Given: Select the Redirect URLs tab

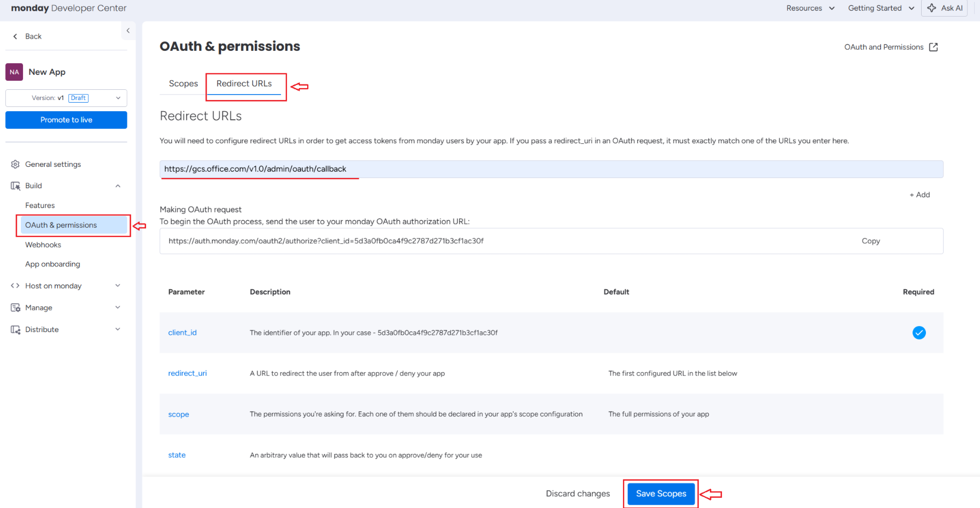Looking at the screenshot, I should click(x=244, y=83).
